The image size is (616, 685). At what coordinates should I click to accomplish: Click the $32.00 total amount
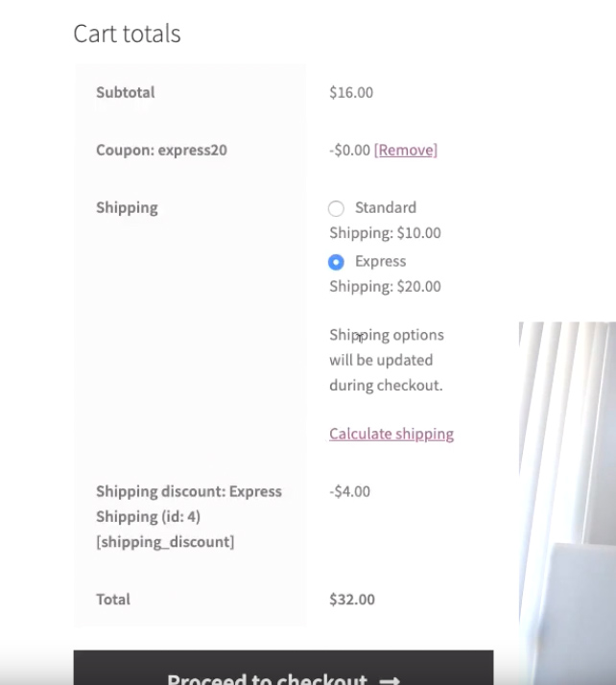tap(352, 599)
